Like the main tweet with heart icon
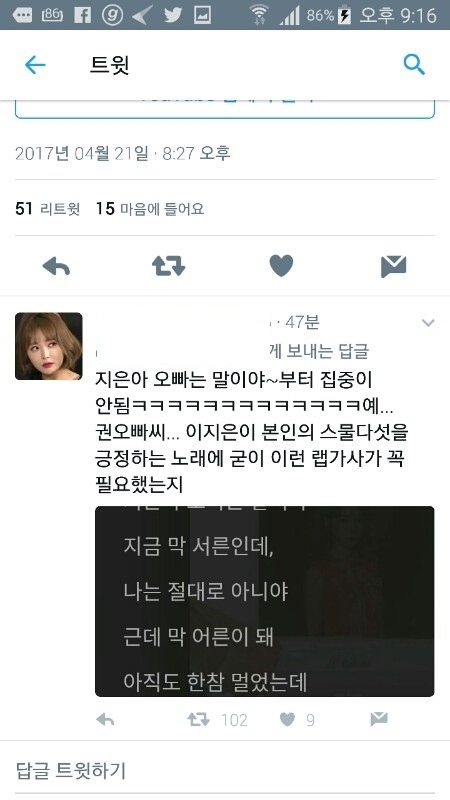 [281, 266]
